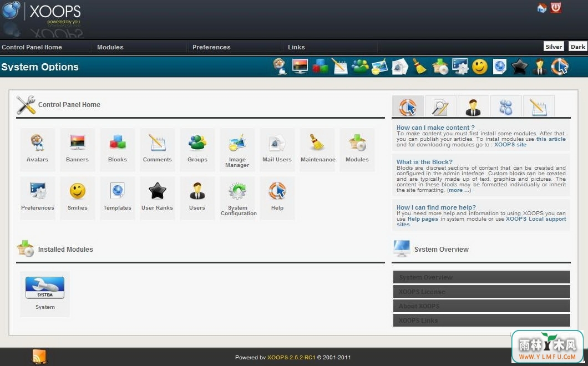The height and width of the screenshot is (366, 588).
Task: Click the home icon in header
Action: (542, 8)
